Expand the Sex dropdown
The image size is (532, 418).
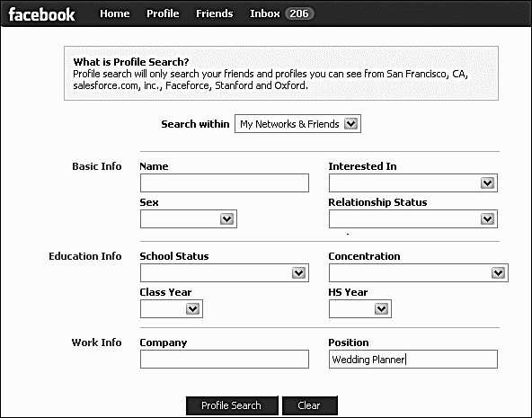coord(189,218)
